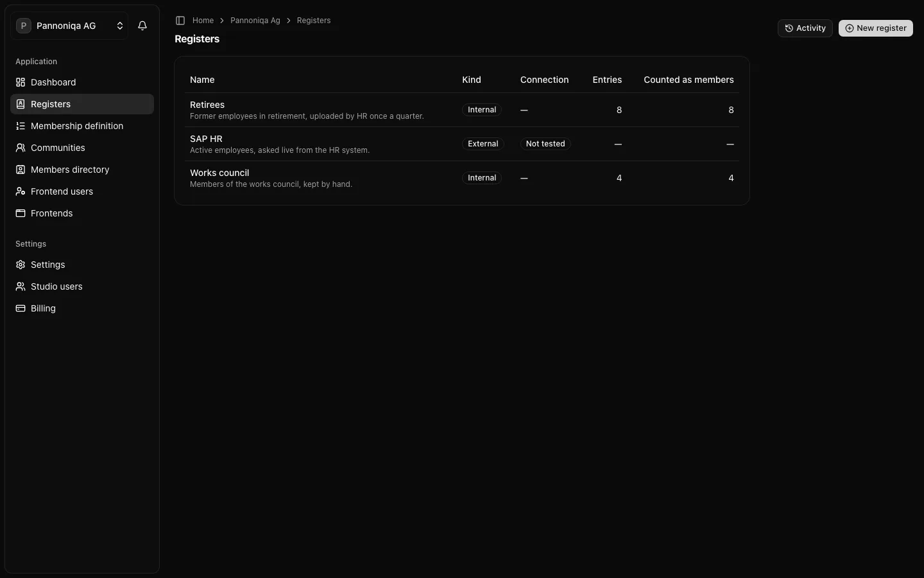Go to Billing page
The height and width of the screenshot is (578, 924).
tap(82, 308)
